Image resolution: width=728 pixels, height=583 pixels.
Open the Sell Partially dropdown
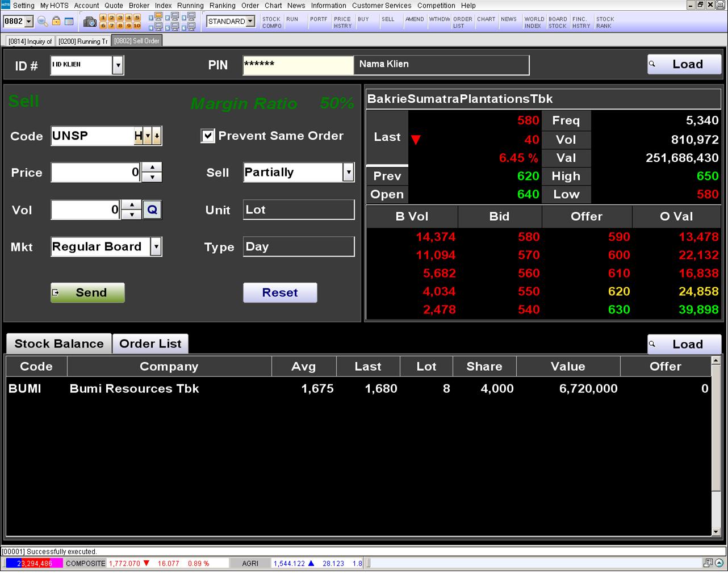(349, 172)
